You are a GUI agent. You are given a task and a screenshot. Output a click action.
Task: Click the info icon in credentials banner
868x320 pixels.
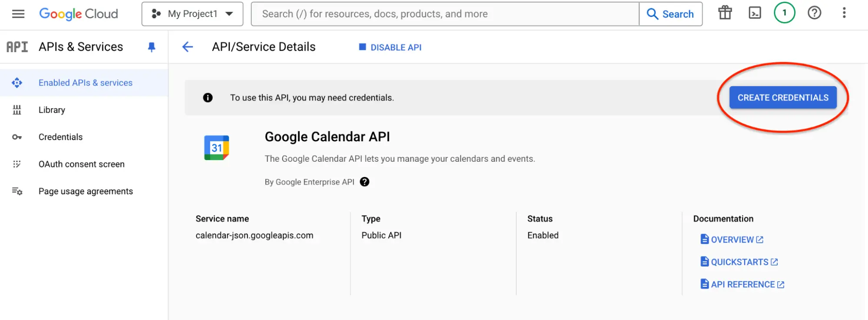[x=208, y=97]
